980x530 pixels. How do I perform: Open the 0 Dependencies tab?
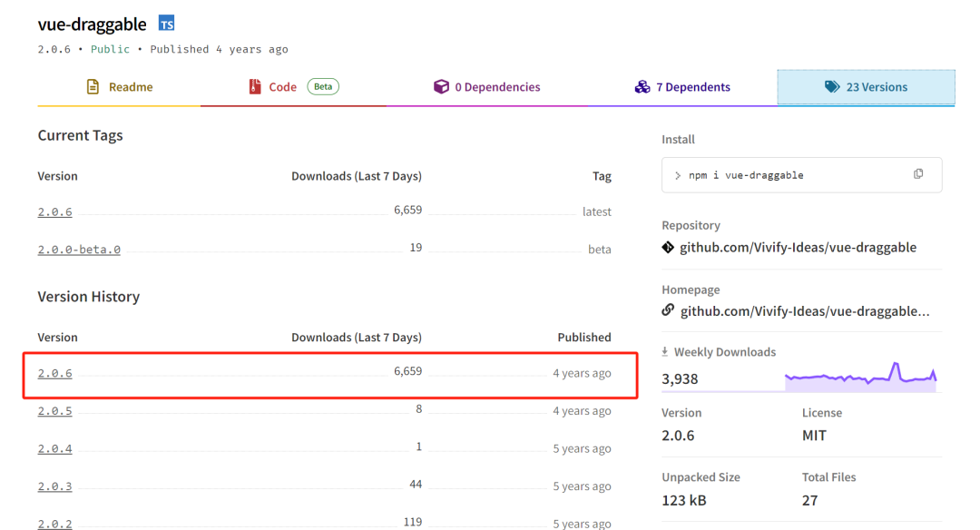click(x=497, y=87)
